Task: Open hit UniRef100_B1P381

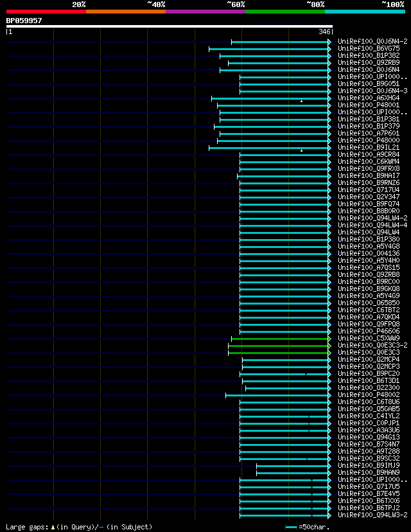Action: [x=369, y=119]
